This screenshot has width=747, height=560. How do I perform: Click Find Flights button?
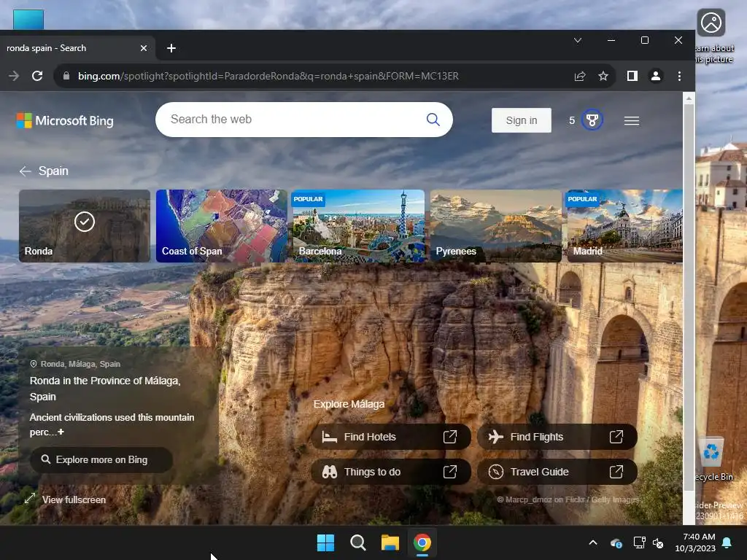point(557,437)
